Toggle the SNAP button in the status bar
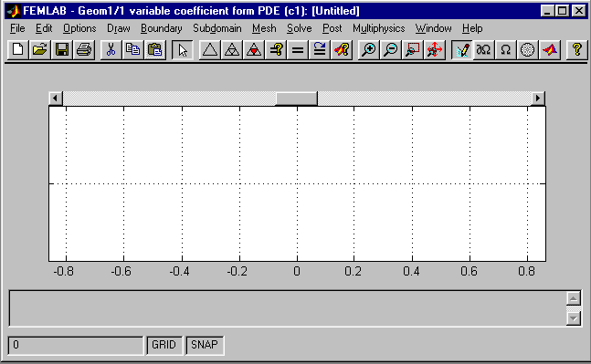591x364 pixels. (x=205, y=345)
